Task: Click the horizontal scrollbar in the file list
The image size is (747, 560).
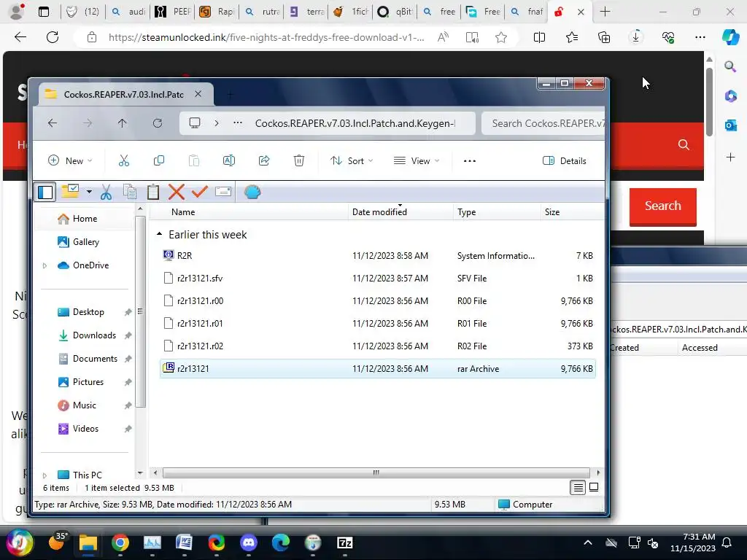Action: pyautogui.click(x=376, y=472)
